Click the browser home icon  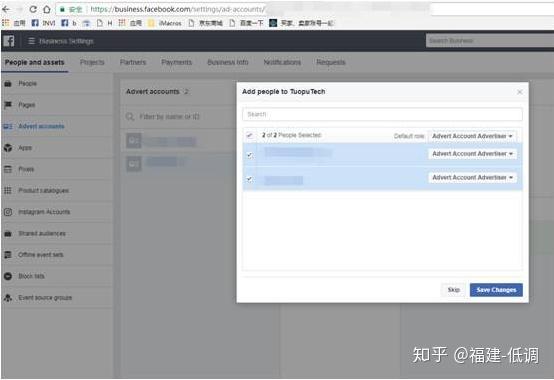coord(47,10)
